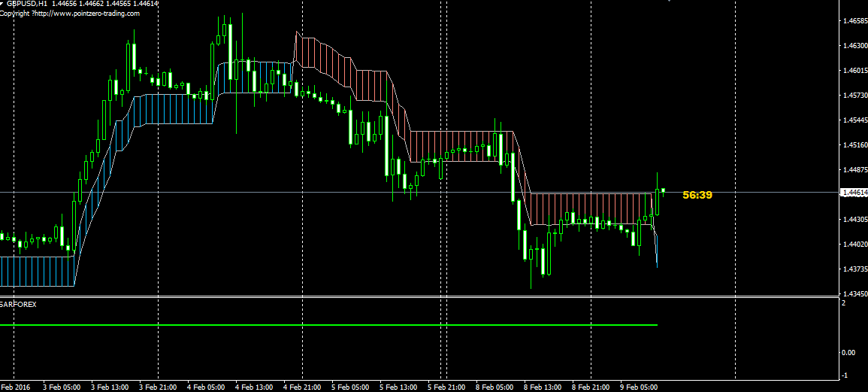This screenshot has height=392, width=868.
Task: Click the 9 Feb 05:00 time label
Action: tap(640, 387)
